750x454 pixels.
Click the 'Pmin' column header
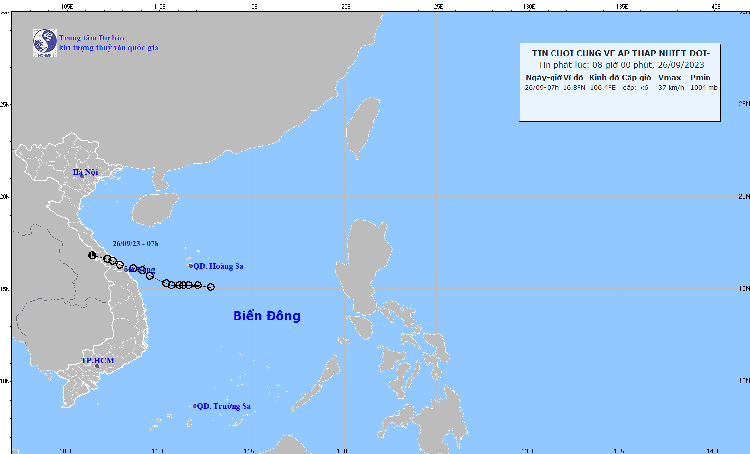tap(700, 78)
